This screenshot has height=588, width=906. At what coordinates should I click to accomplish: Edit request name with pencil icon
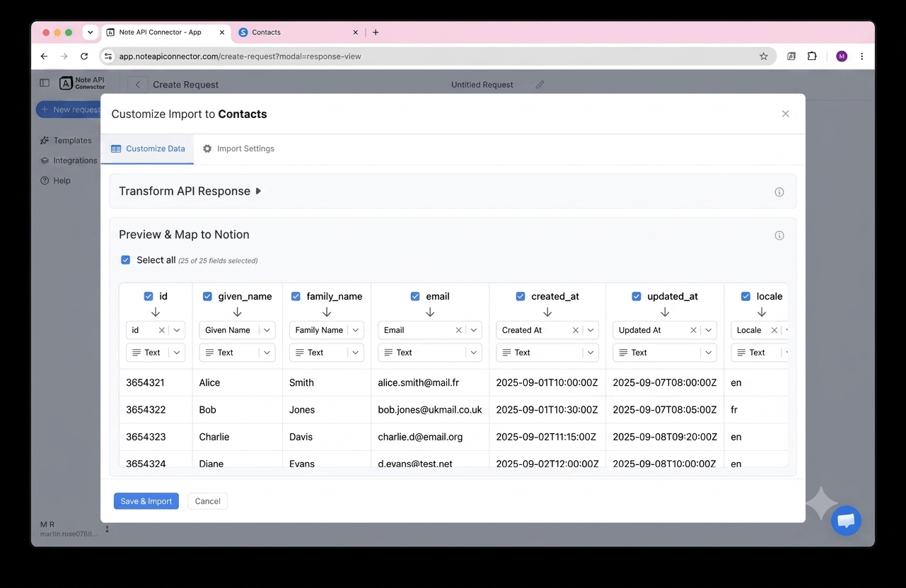click(540, 85)
